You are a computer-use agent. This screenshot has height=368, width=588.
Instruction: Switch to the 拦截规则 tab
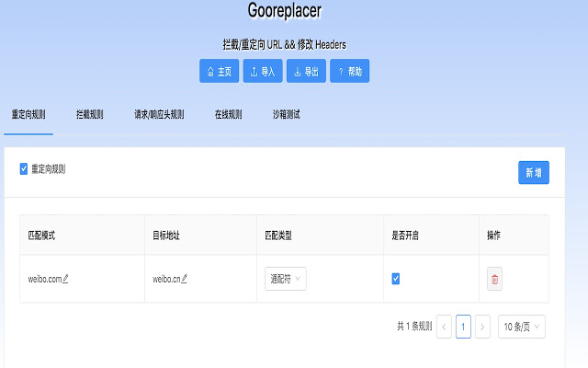point(90,114)
